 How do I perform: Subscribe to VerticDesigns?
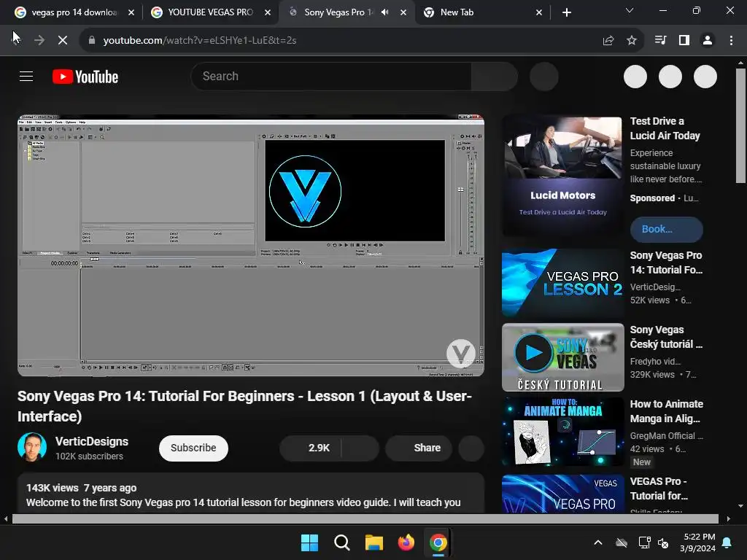(193, 448)
